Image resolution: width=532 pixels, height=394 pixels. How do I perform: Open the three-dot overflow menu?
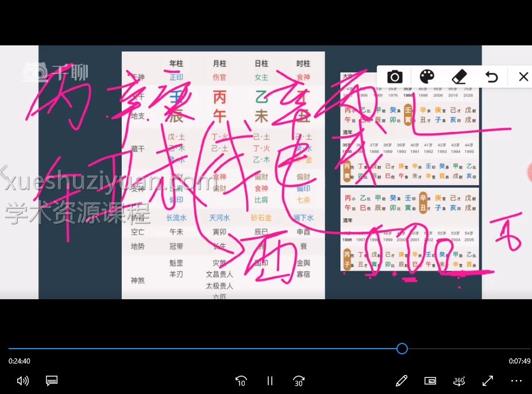pos(516,381)
